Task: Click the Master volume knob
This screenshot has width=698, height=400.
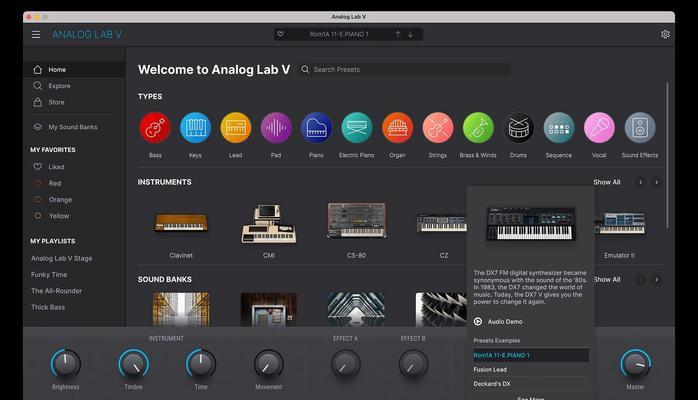Action: [636, 364]
